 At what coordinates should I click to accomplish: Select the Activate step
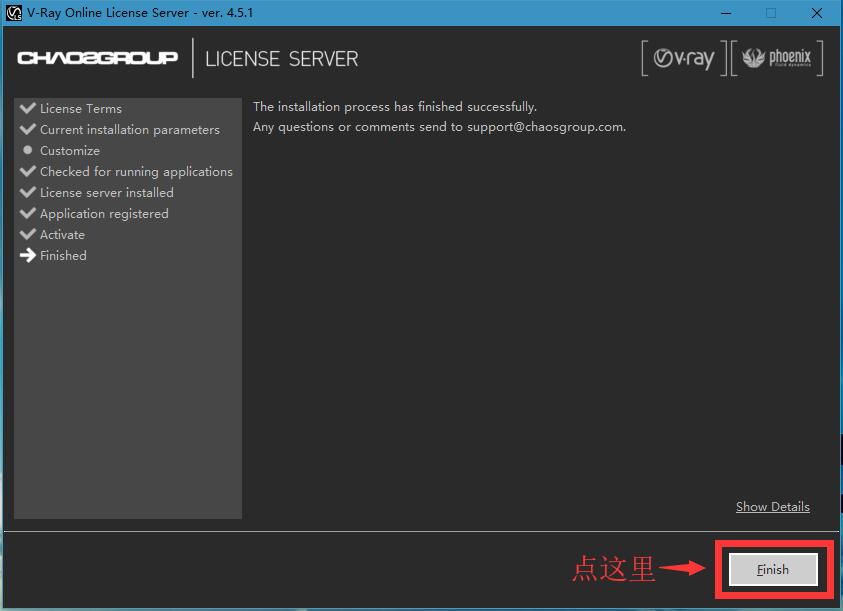pyautogui.click(x=62, y=235)
